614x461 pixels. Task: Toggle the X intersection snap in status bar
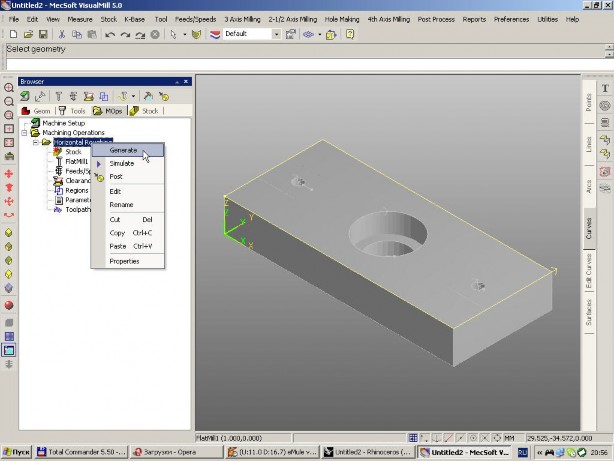485,438
